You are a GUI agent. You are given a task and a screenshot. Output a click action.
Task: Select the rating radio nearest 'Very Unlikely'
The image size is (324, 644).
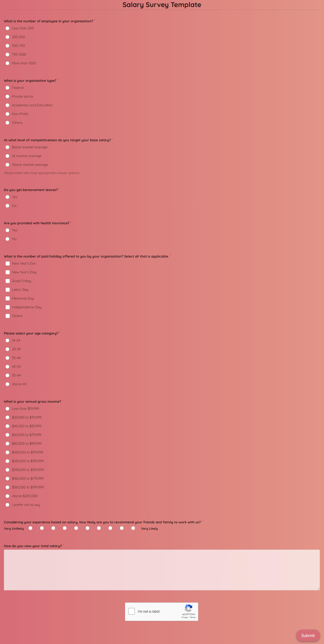(x=31, y=528)
